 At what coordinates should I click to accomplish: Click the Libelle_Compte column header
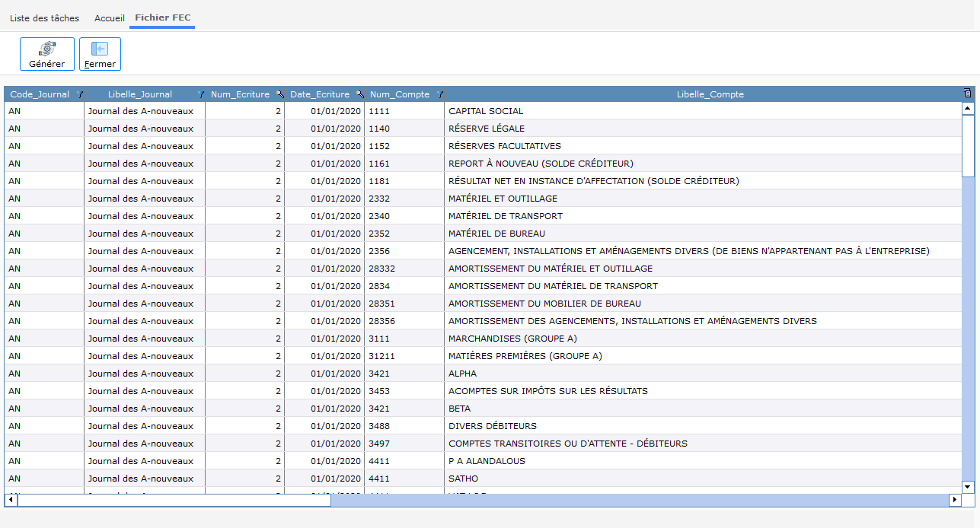[x=710, y=94]
